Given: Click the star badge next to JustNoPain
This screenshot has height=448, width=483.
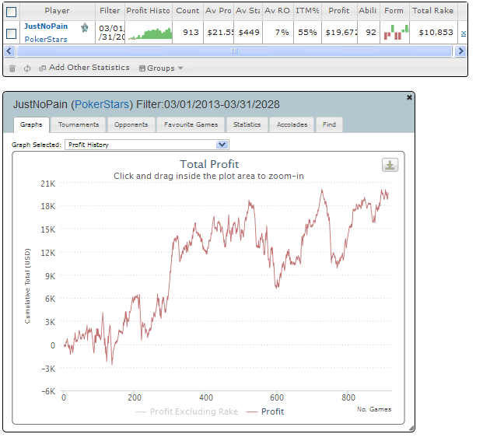Looking at the screenshot, I should [x=85, y=28].
